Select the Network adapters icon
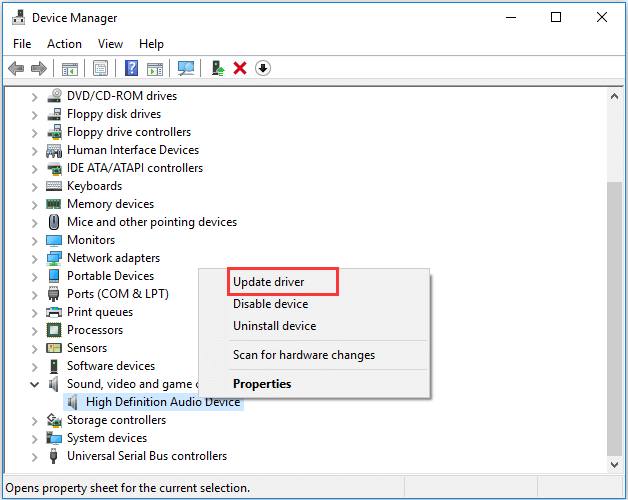Screen dimensions: 628x500 point(54,258)
